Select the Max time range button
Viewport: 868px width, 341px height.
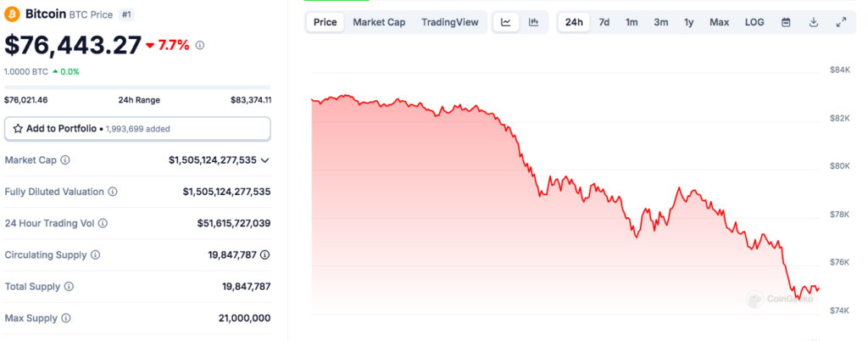point(719,22)
